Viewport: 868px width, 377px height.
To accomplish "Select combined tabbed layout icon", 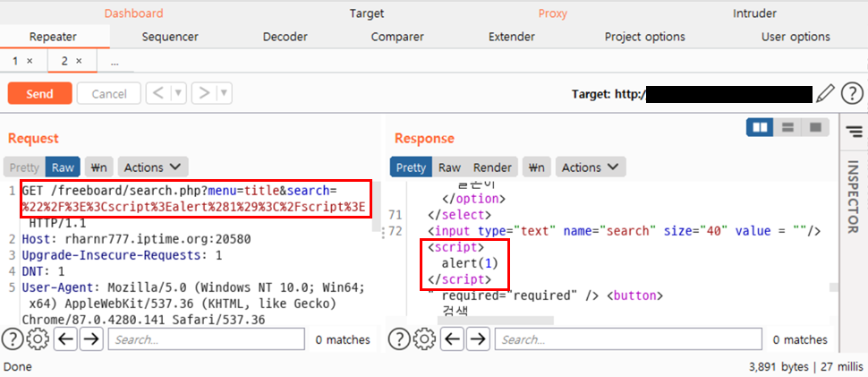I will 815,127.
